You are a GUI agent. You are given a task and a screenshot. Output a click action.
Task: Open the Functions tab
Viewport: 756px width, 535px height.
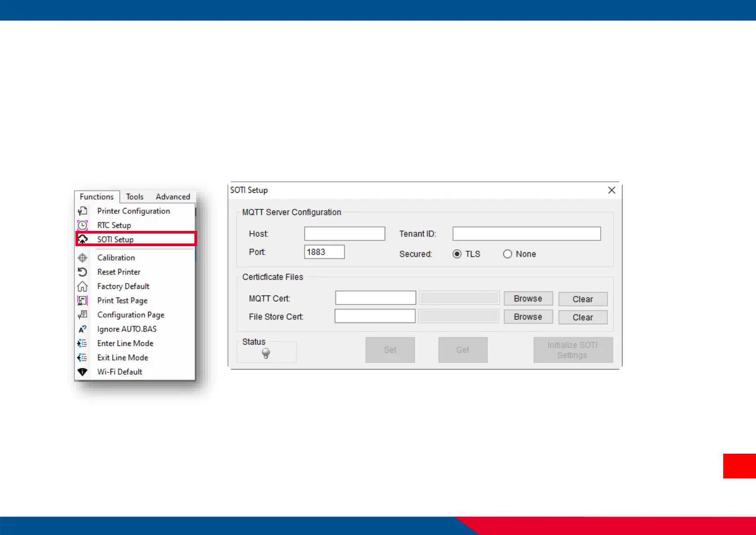click(97, 197)
